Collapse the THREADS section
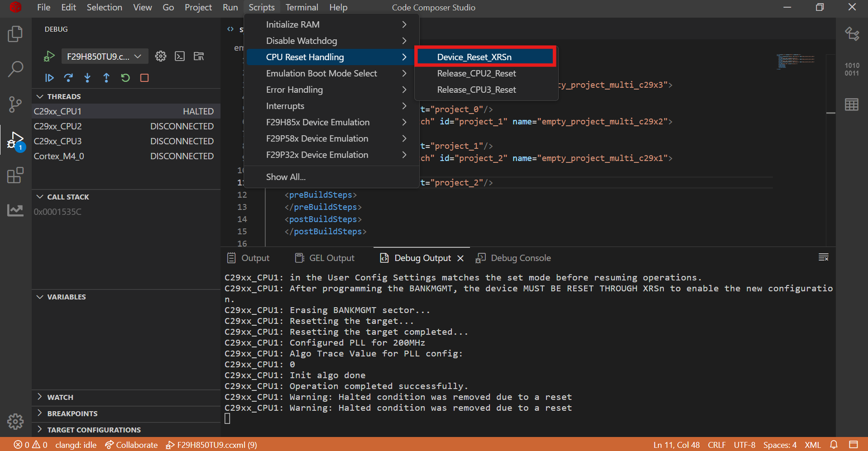 tap(40, 96)
